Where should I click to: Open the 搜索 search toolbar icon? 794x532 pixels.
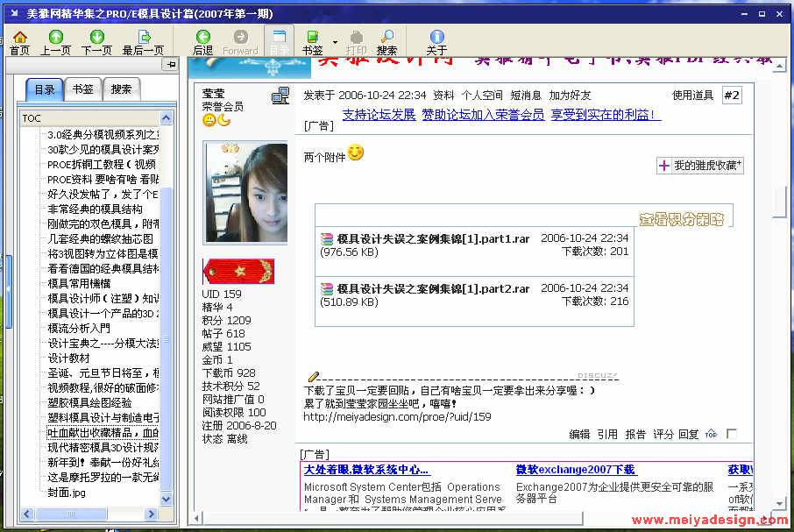tap(386, 41)
